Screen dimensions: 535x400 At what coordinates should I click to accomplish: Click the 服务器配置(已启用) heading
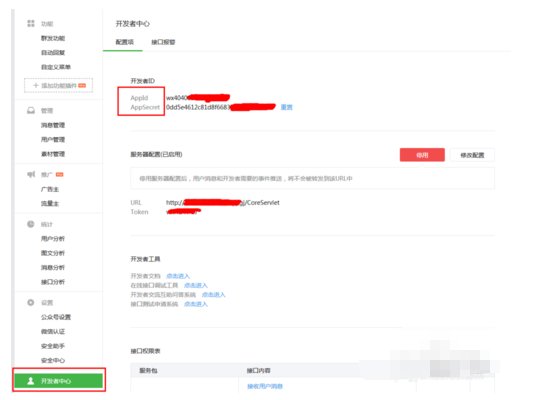[156, 154]
